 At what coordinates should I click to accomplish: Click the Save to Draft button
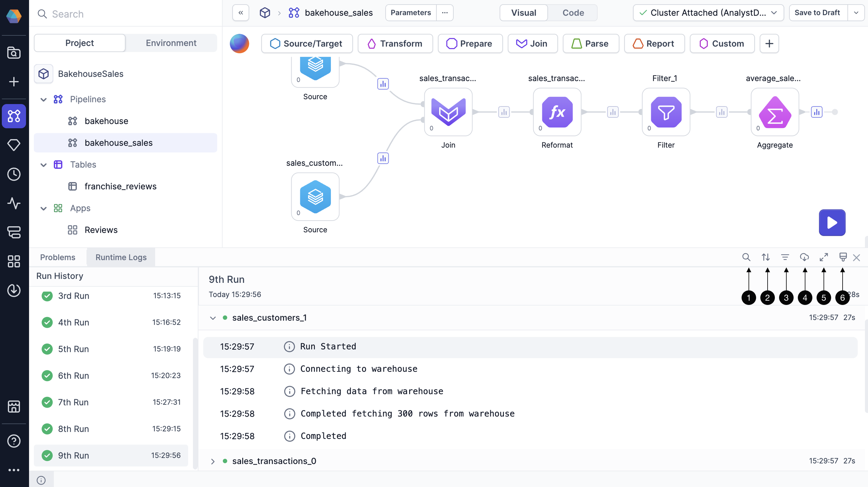(x=817, y=12)
